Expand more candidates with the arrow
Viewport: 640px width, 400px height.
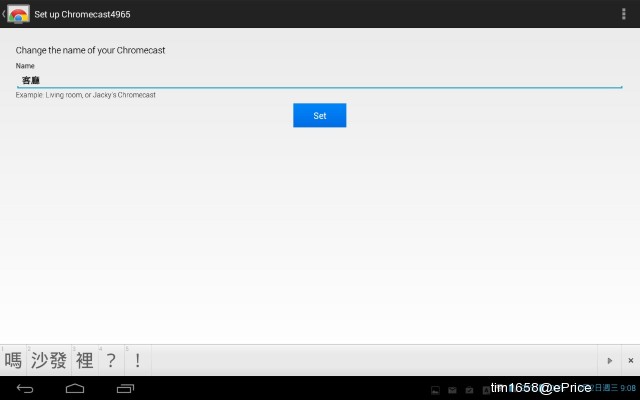pos(609,360)
